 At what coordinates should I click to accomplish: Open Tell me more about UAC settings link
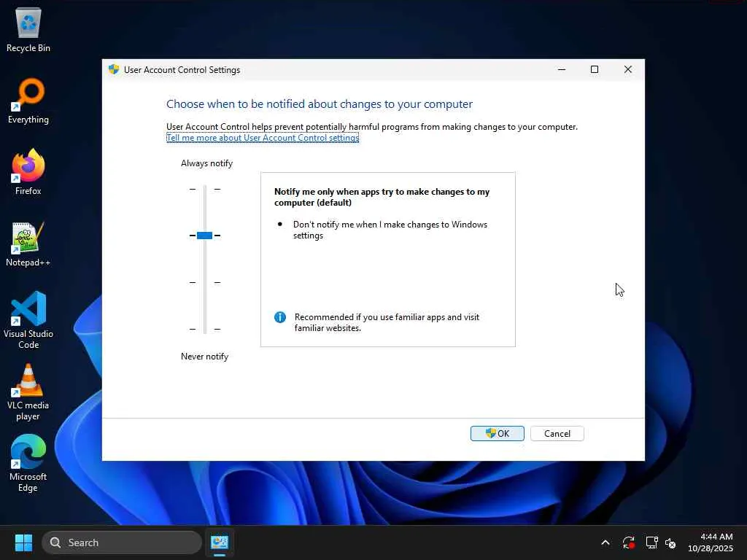click(x=263, y=138)
